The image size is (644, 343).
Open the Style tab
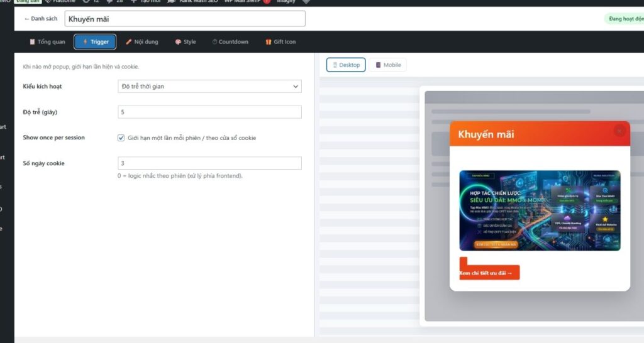[186, 42]
